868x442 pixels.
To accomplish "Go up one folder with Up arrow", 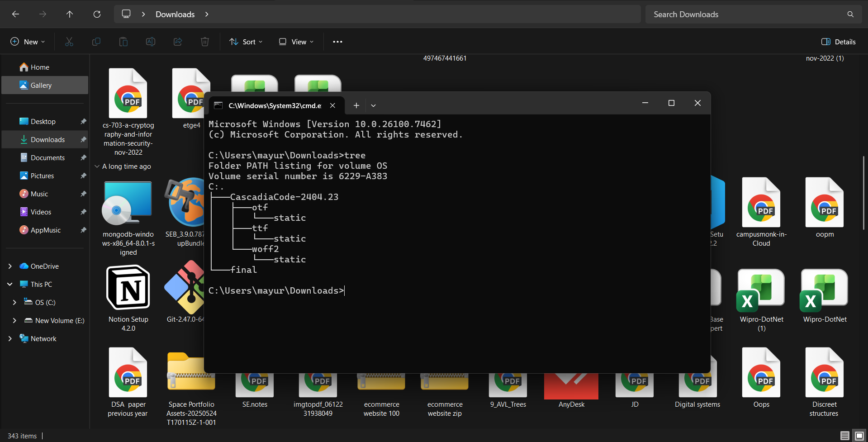I will tap(70, 14).
